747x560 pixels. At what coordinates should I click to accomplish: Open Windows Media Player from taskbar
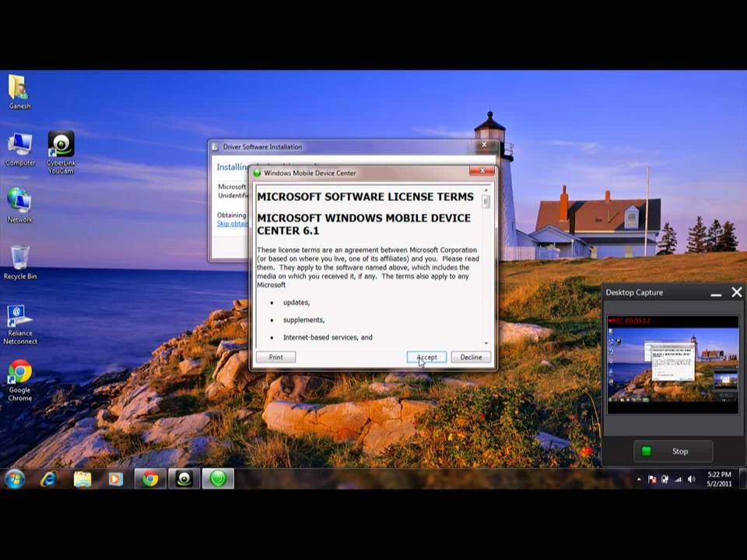pos(115,478)
